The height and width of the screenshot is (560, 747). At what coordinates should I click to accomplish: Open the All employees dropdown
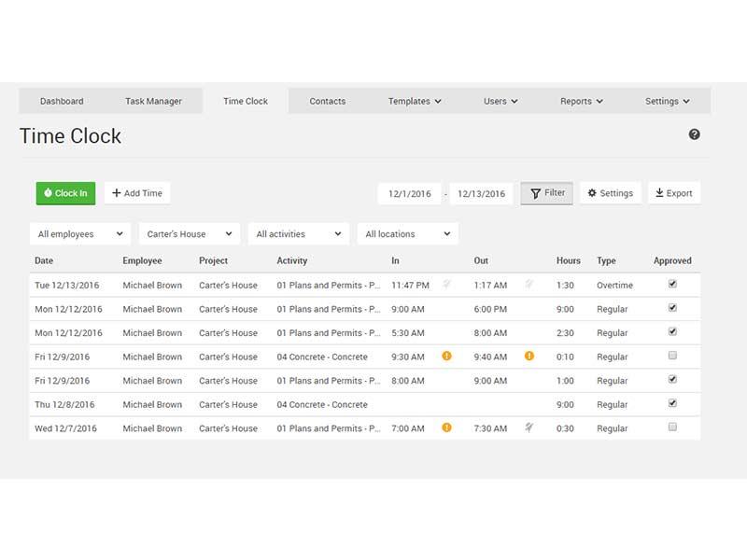pyautogui.click(x=80, y=234)
